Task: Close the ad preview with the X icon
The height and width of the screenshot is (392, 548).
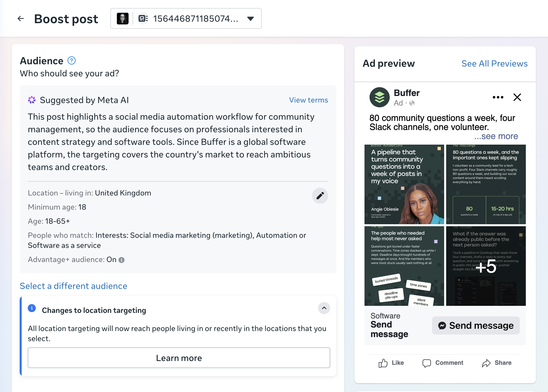Action: (x=517, y=97)
